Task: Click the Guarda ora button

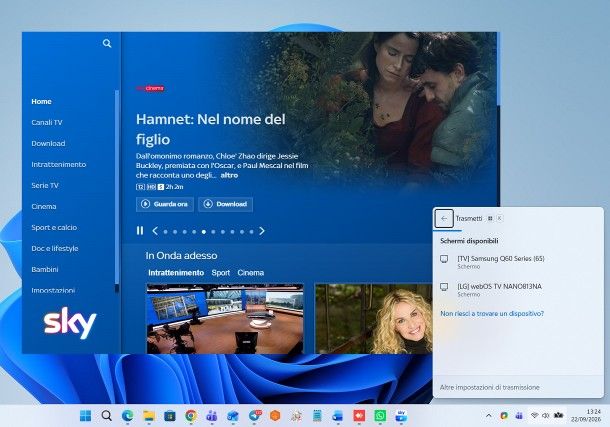Action: pos(165,204)
